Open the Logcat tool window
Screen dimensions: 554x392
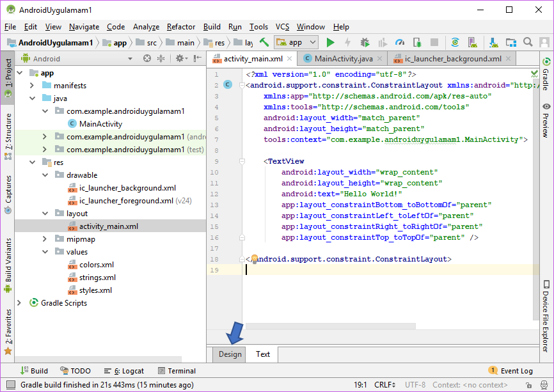coord(124,371)
